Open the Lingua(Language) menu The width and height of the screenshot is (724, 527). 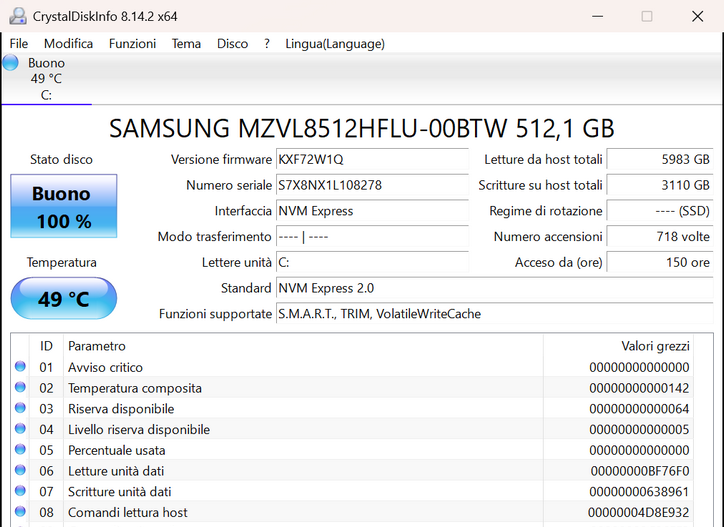tap(335, 44)
